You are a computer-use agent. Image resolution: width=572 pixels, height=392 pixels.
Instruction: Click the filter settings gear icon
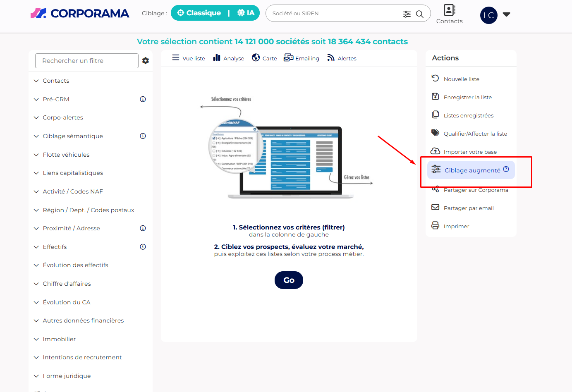pos(146,61)
